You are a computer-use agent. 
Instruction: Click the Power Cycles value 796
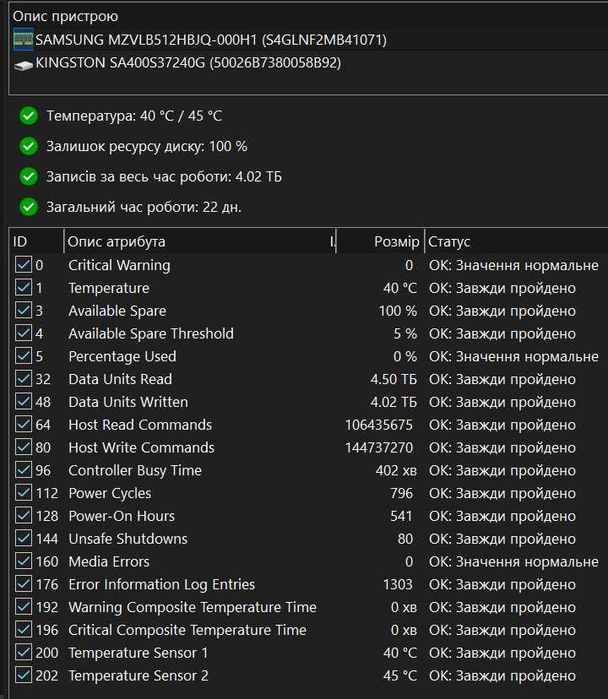(x=401, y=493)
